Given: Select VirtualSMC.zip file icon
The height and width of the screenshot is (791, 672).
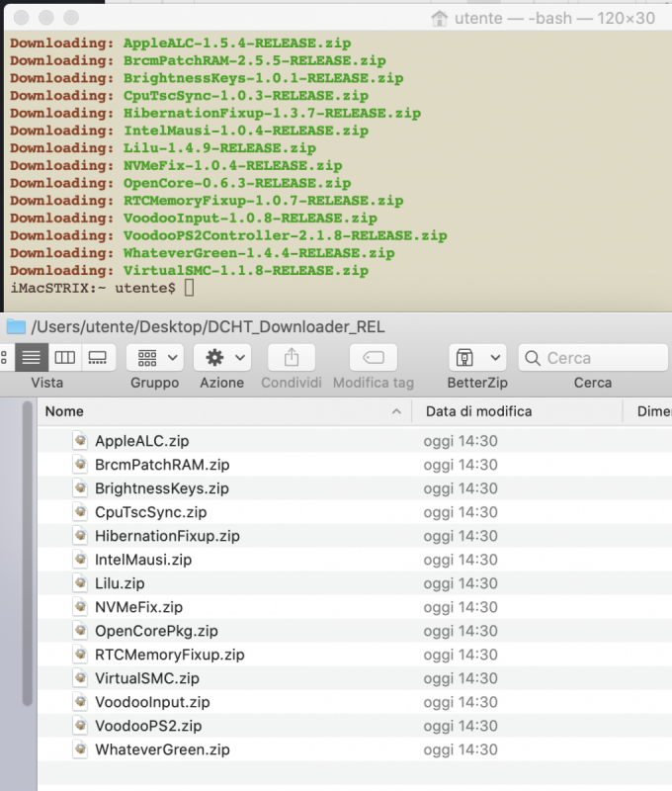Looking at the screenshot, I should (x=80, y=677).
